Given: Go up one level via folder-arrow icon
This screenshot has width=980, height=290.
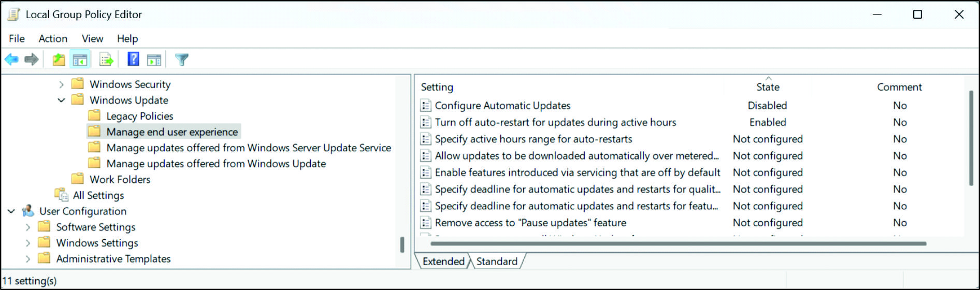Looking at the screenshot, I should tap(59, 60).
